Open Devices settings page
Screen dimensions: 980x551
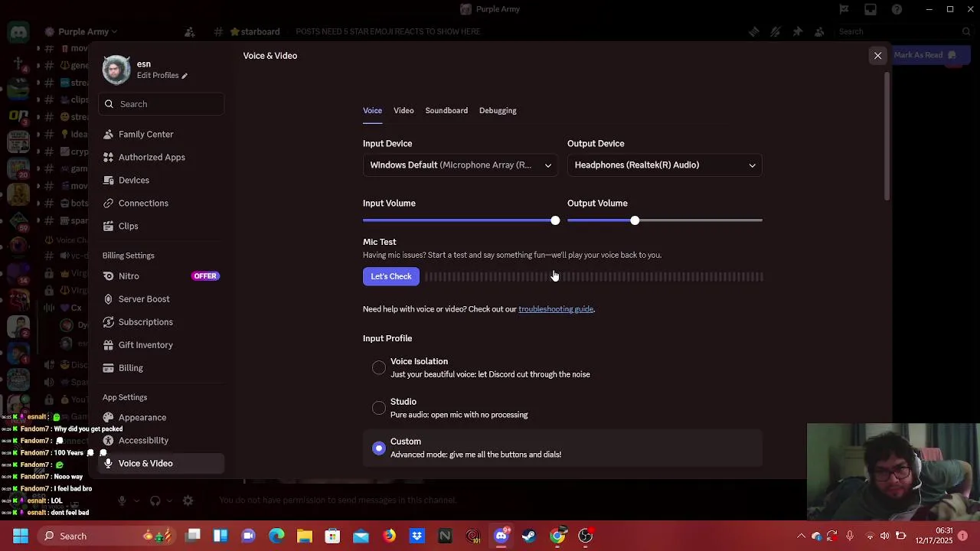coord(162,180)
